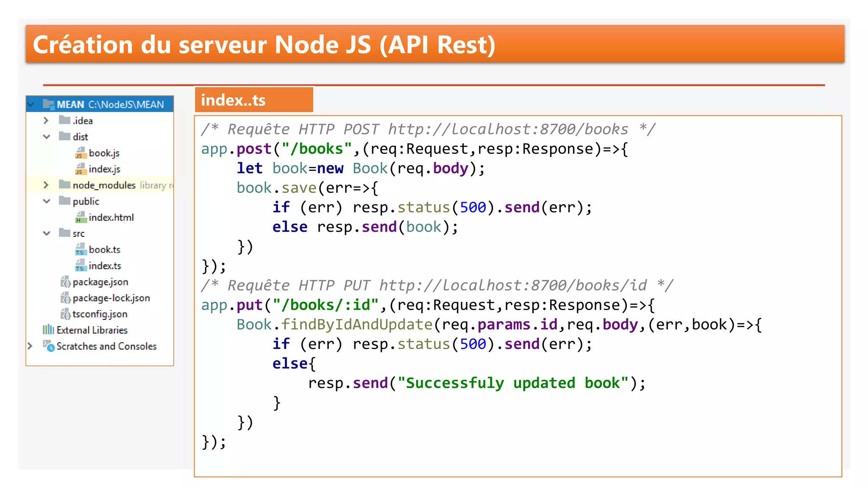Open the package.json file label

tap(100, 282)
